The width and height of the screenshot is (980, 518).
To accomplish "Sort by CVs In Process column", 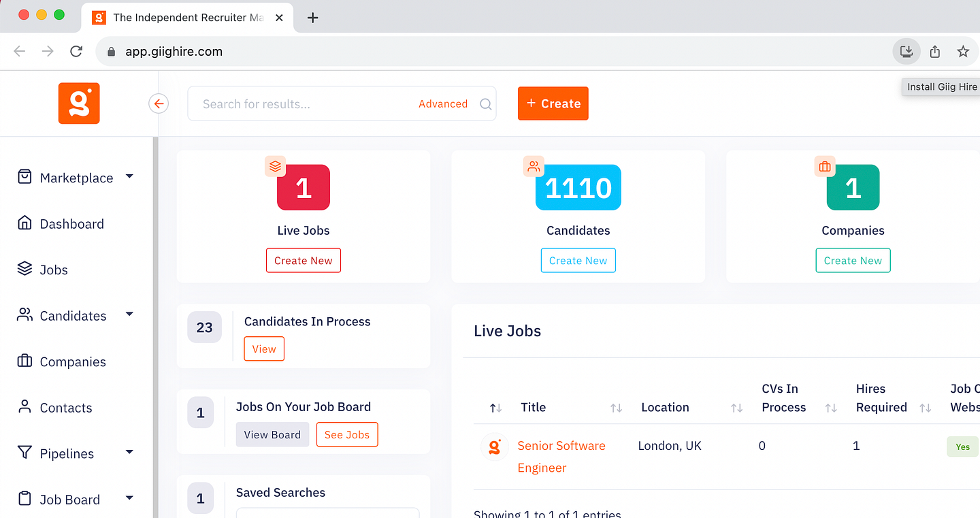I will tap(831, 408).
